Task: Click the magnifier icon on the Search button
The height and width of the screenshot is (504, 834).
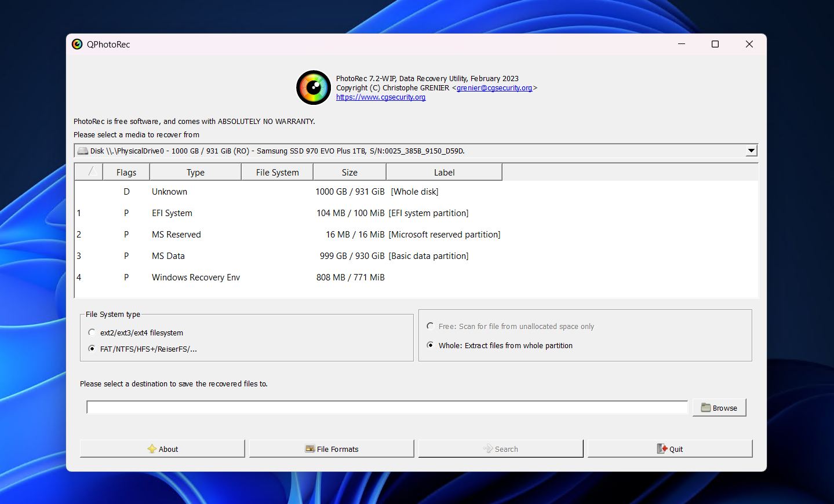Action: [487, 448]
